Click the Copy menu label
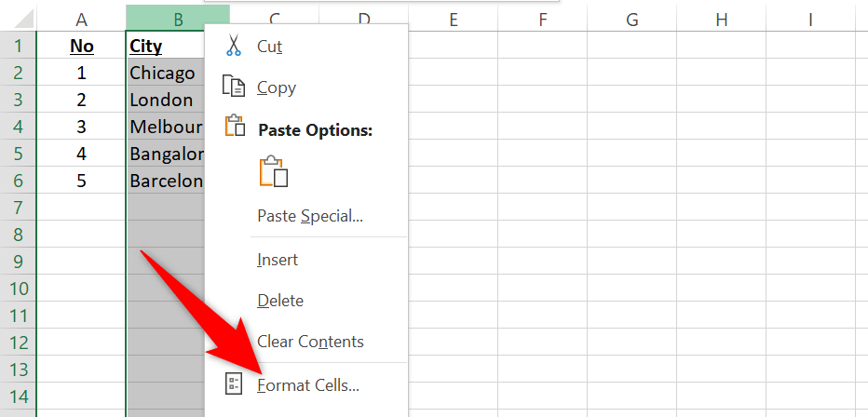 pos(277,87)
